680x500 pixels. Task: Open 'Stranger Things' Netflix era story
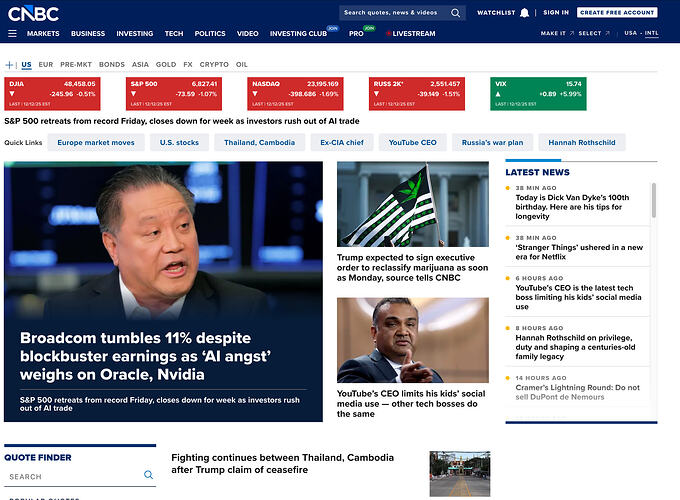pos(579,252)
